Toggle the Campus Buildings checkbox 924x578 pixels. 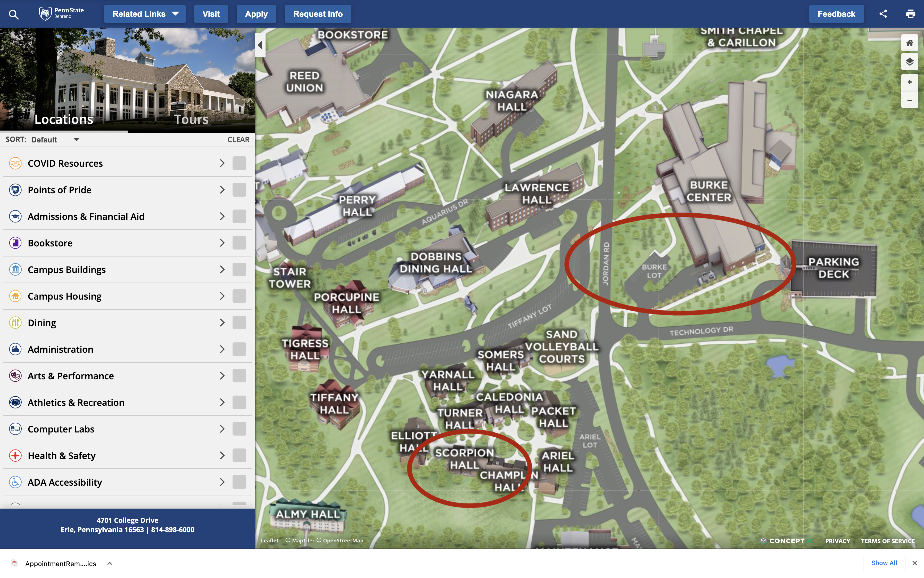[x=240, y=269]
